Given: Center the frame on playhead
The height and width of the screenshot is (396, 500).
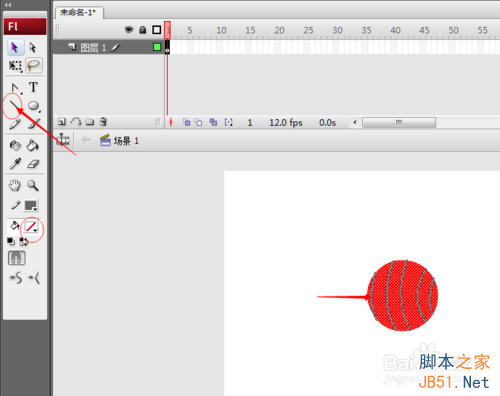Looking at the screenshot, I should pyautogui.click(x=171, y=122).
